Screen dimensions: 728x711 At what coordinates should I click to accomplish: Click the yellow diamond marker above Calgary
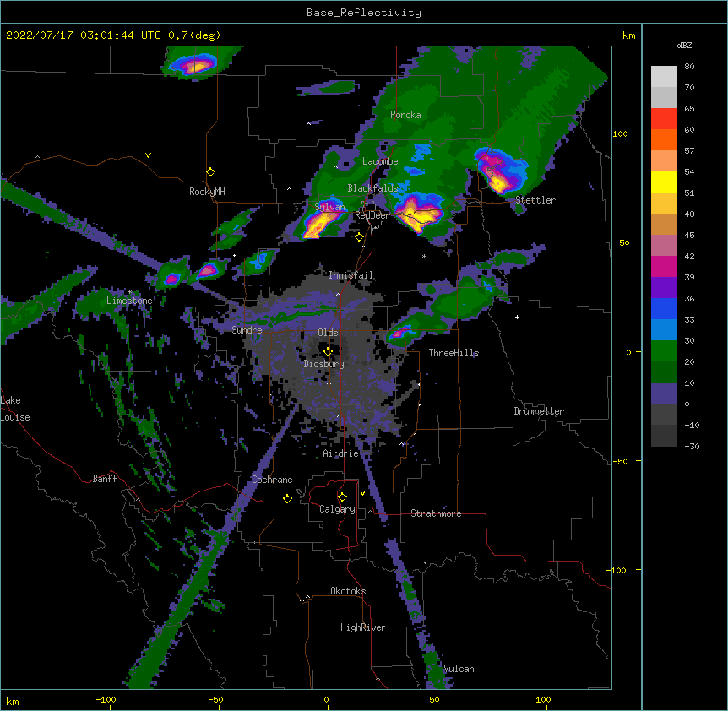[x=342, y=497]
